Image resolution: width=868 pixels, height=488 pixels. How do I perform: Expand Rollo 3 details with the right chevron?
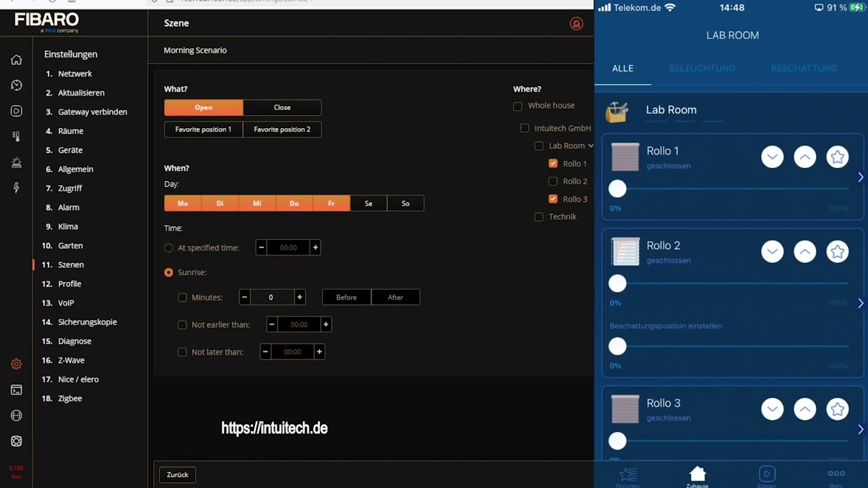coord(861,429)
